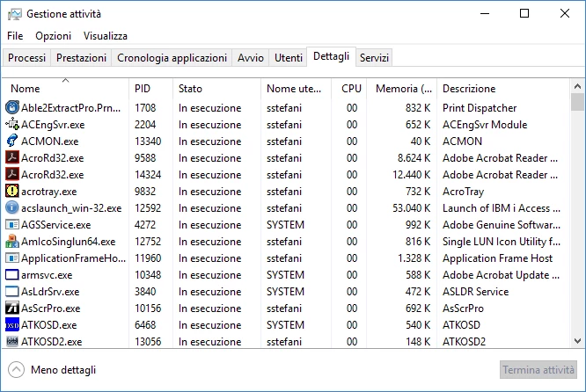586x392 pixels.
Task: Collapse view with Meno dettagli arrow icon
Action: point(16,370)
